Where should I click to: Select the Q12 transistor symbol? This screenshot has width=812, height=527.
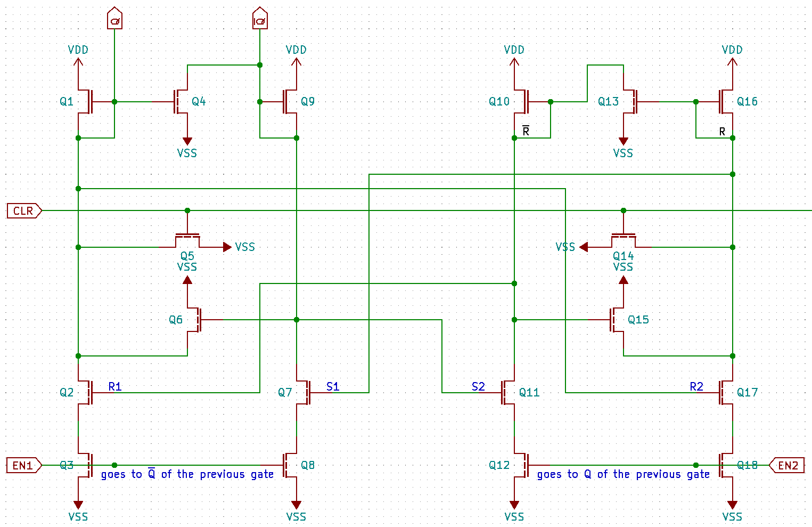(522, 465)
